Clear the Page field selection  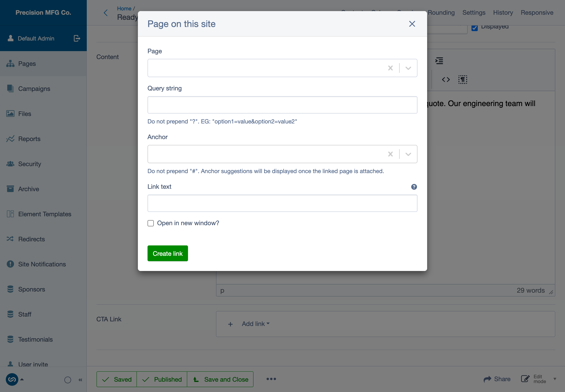pyautogui.click(x=390, y=68)
